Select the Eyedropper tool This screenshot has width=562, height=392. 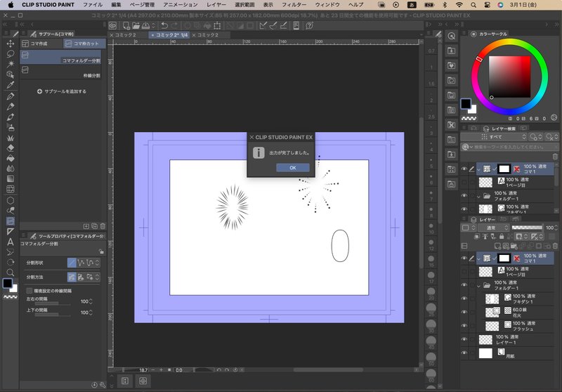pyautogui.click(x=11, y=85)
